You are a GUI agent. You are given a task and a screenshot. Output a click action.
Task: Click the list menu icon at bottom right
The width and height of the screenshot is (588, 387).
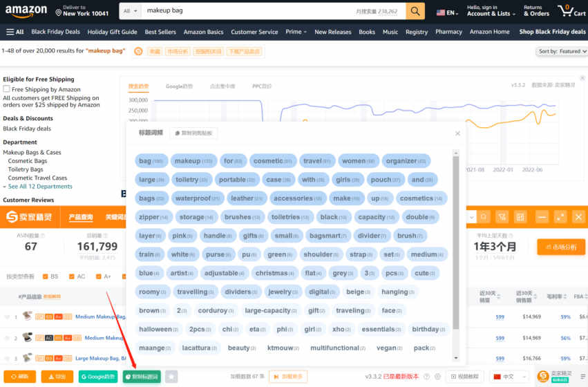click(582, 377)
